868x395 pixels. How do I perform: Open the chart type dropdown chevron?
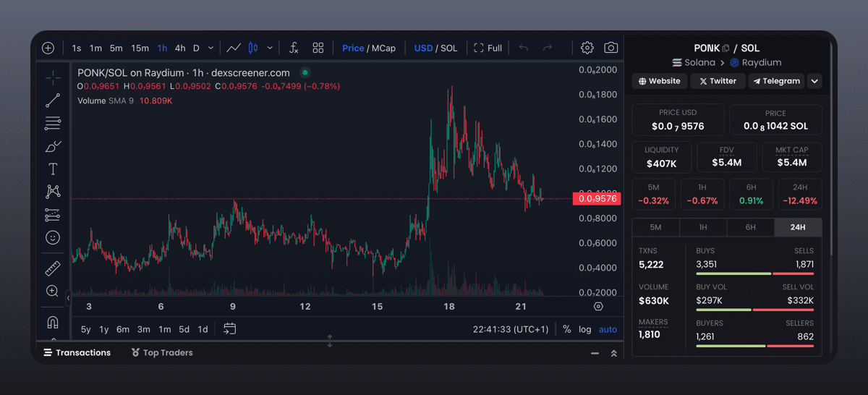270,48
